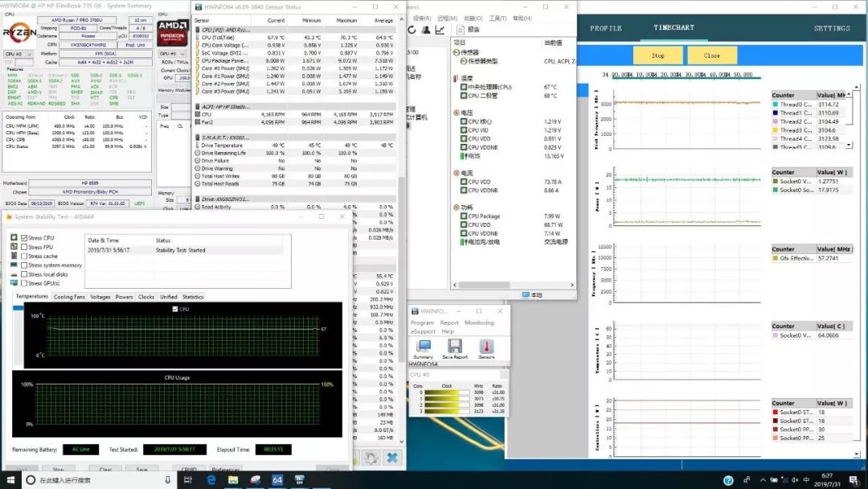The width and height of the screenshot is (868, 489).
Task: Enable the Stress FPU checkbox
Action: pyautogui.click(x=24, y=247)
